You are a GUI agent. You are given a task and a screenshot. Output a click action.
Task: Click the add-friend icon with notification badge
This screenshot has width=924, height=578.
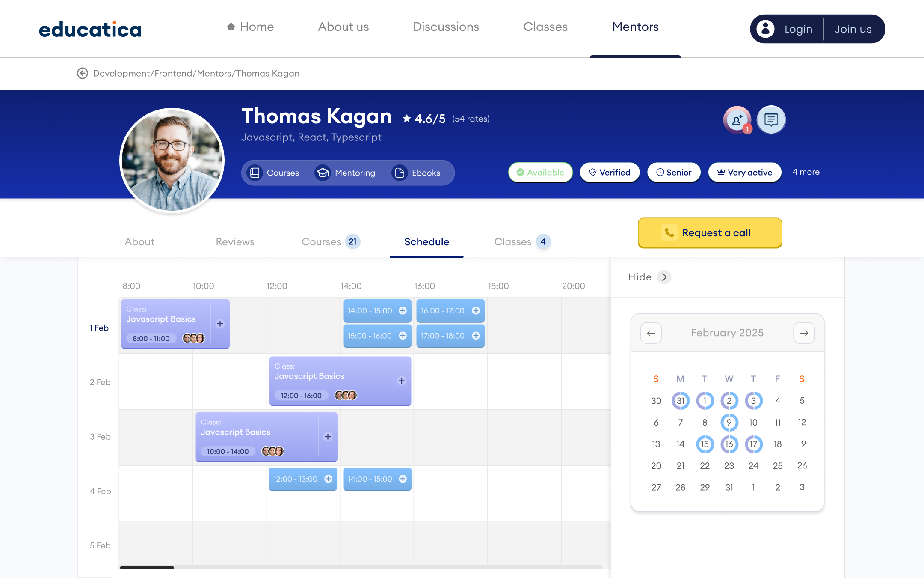(x=737, y=120)
